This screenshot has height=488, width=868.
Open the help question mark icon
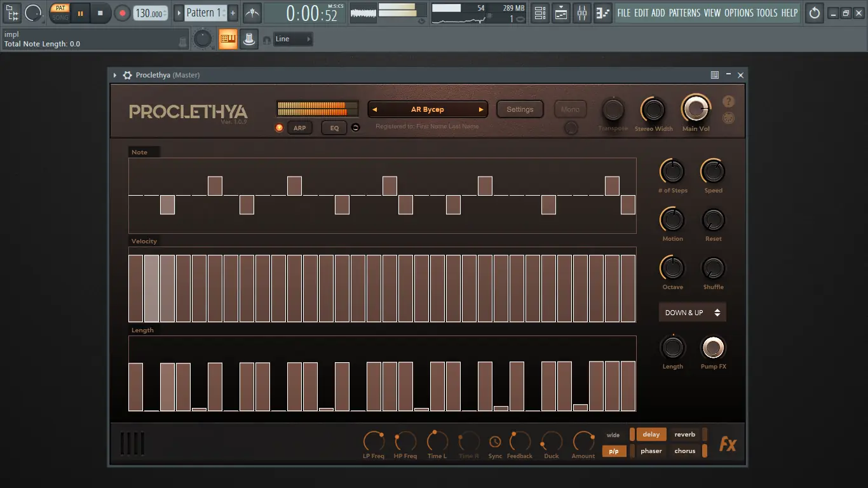(729, 102)
